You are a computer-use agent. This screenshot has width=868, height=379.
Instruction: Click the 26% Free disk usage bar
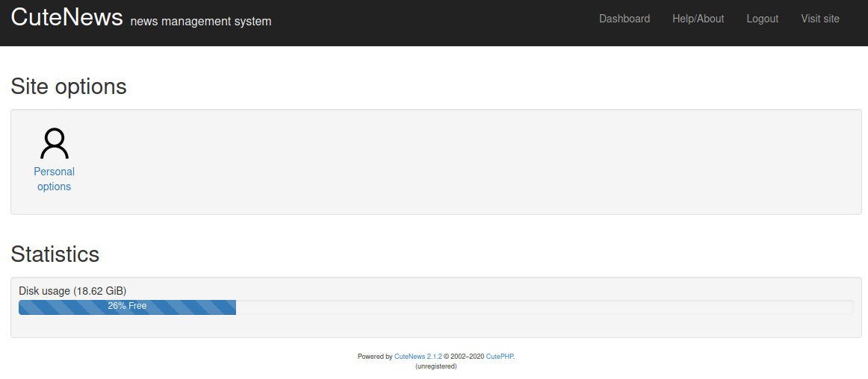pos(127,307)
